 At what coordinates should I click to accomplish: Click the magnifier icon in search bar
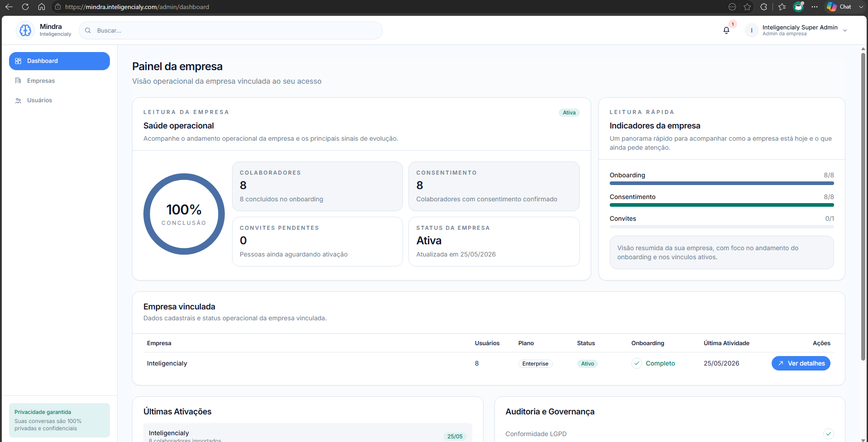pos(88,30)
